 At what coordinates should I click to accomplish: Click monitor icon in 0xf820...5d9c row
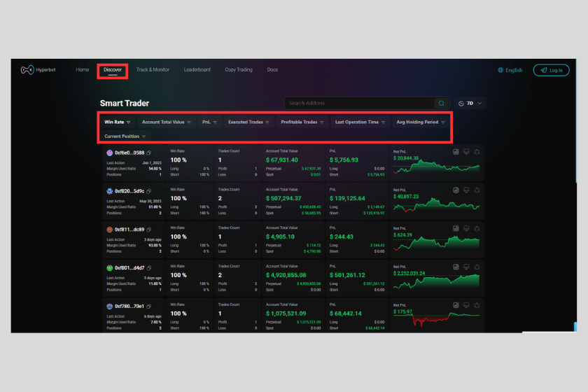pos(466,190)
